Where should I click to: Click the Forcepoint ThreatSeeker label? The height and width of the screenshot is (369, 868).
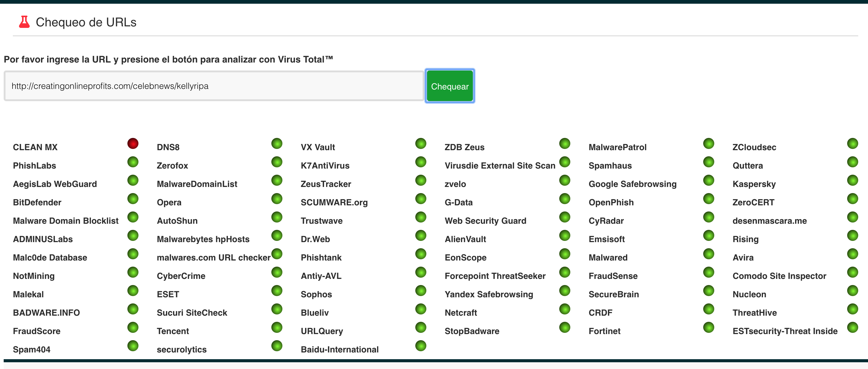point(495,276)
